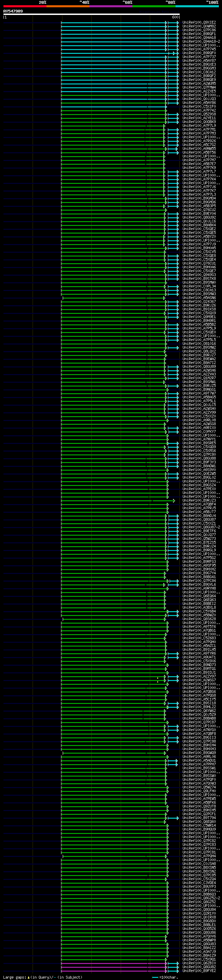The image size is (222, 980).
Task: Select label UniRef100_Q7FMW4
Action: [x=199, y=87]
